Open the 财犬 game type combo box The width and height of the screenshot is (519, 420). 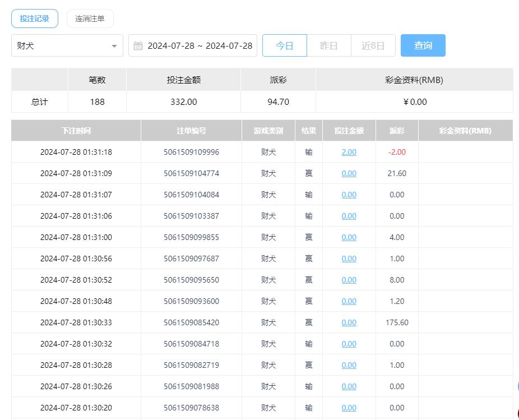62,46
